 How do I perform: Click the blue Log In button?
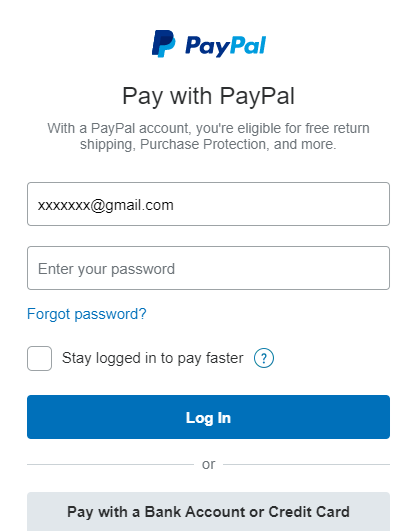point(208,417)
